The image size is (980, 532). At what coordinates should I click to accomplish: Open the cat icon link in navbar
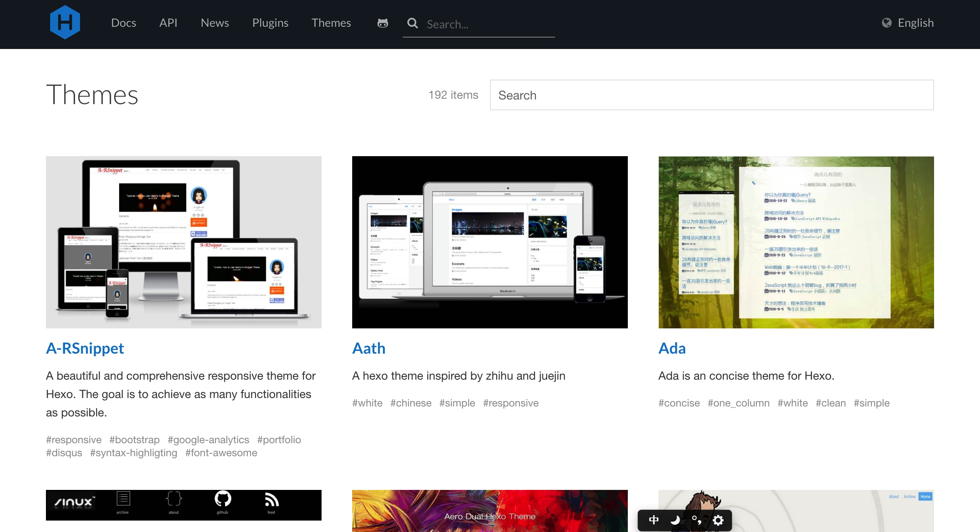[x=382, y=23]
